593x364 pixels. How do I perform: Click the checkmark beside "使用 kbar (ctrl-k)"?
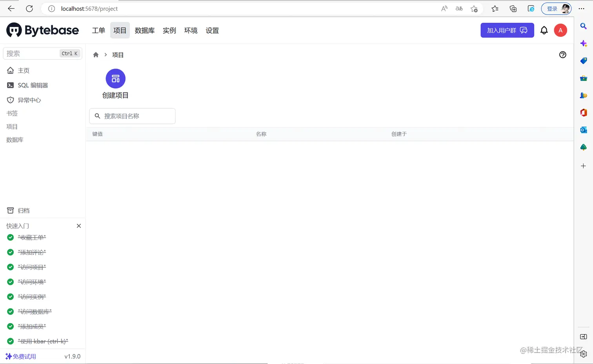tap(10, 341)
